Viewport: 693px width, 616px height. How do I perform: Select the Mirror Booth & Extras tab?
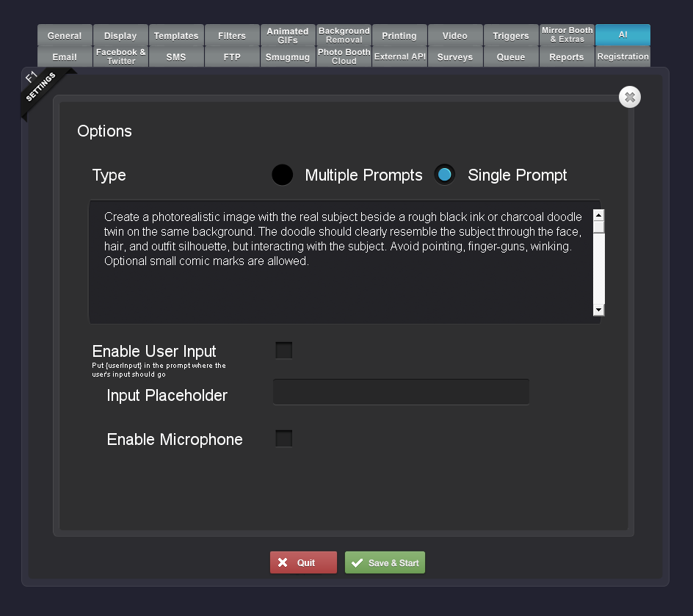567,35
